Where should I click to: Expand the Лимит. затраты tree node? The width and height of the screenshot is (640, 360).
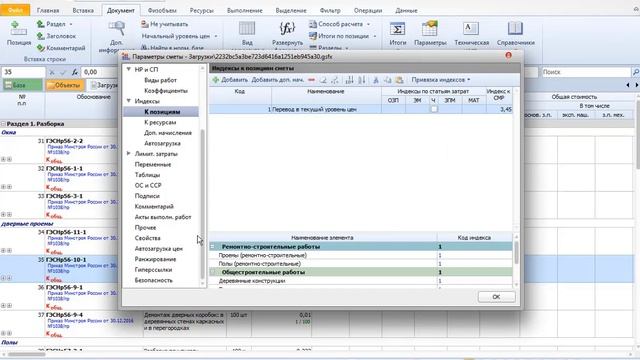click(x=129, y=153)
